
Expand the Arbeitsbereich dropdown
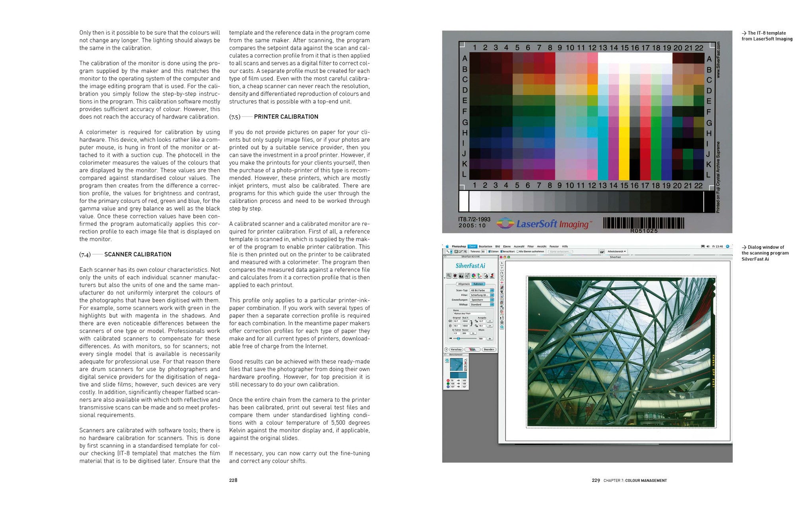click(617, 251)
